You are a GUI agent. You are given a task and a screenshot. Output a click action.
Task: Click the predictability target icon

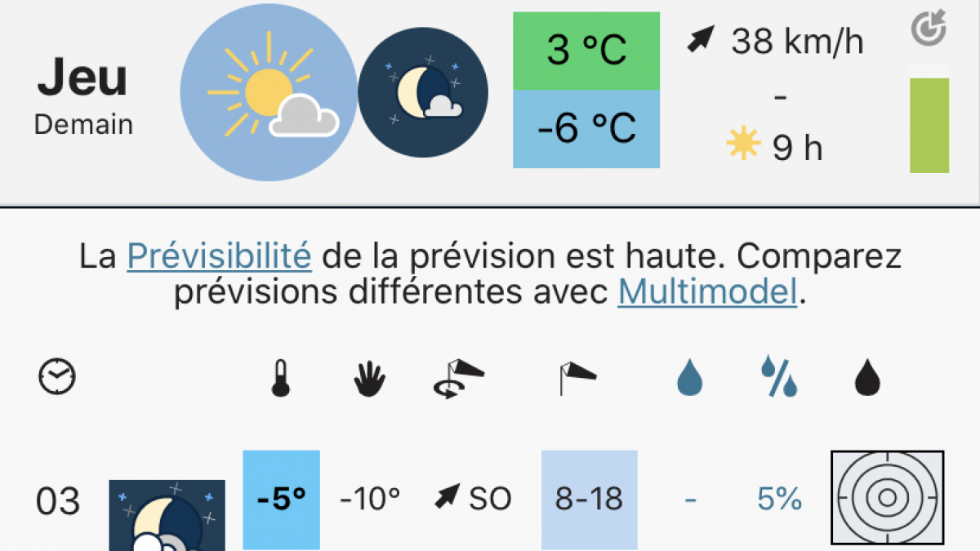point(929,28)
